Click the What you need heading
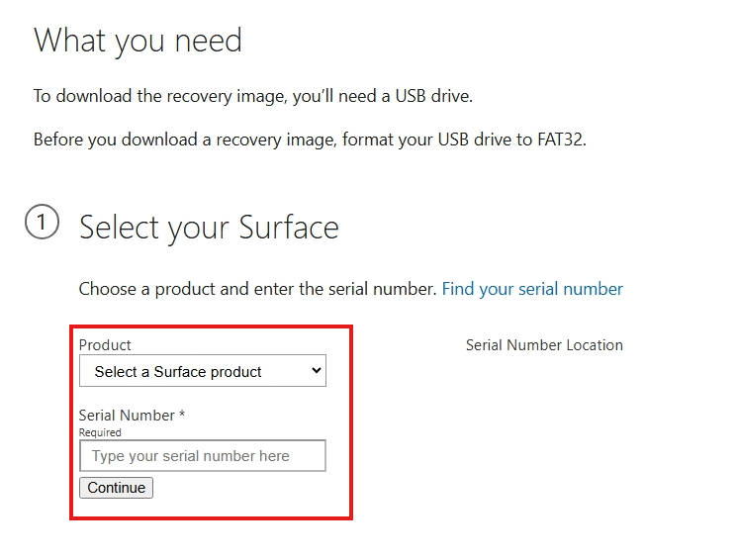 (138, 41)
